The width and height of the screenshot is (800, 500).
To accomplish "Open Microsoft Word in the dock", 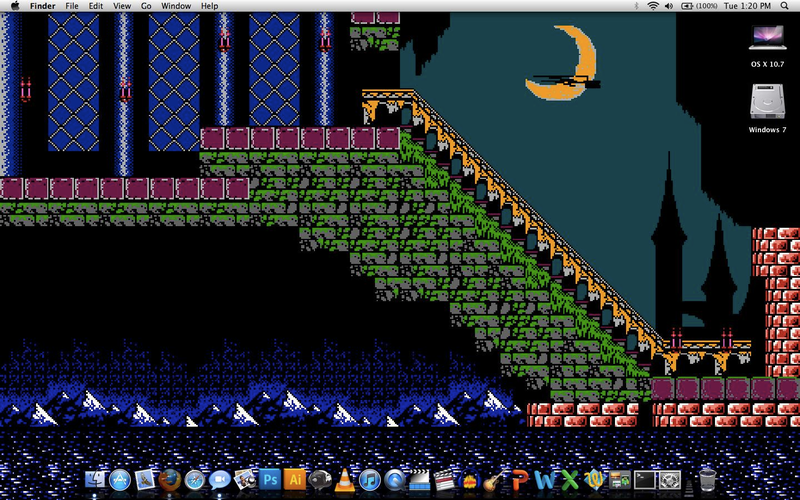I will tap(545, 480).
